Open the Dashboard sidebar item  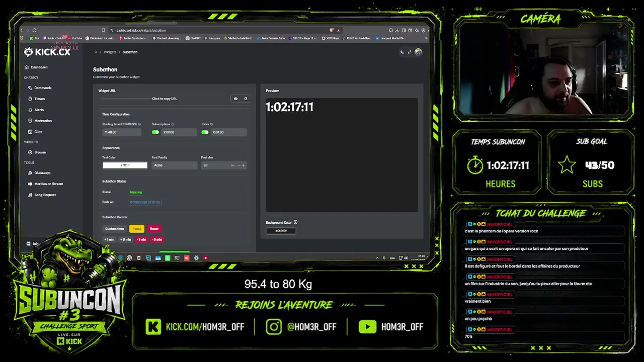coord(36,67)
